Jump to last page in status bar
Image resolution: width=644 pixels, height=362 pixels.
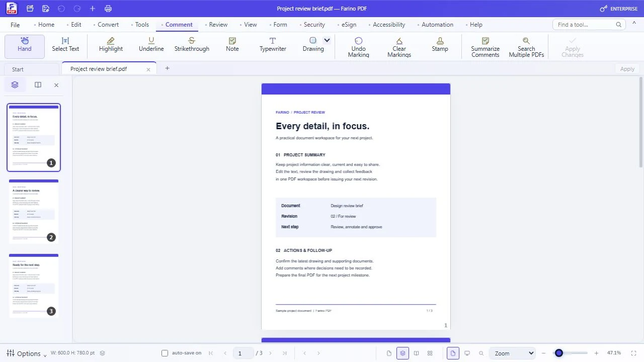[285, 353]
